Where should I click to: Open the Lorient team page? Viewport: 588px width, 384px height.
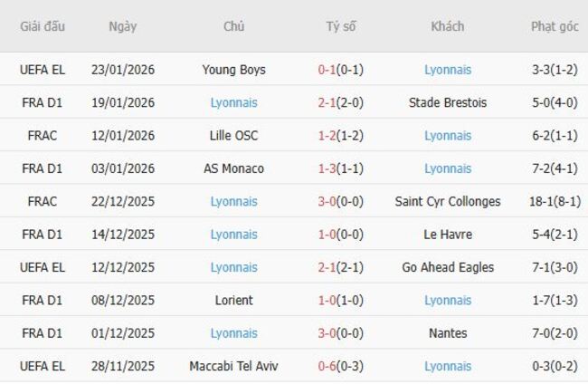point(233,300)
